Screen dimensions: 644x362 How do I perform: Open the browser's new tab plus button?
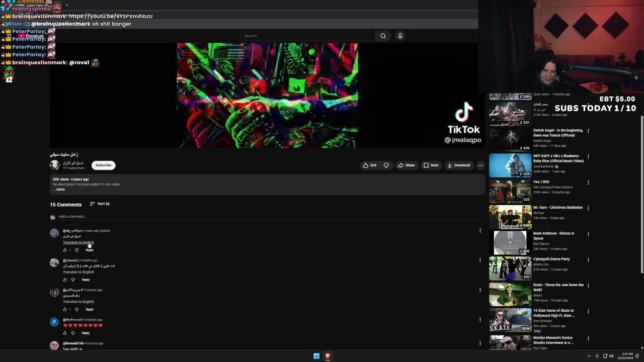66,5
